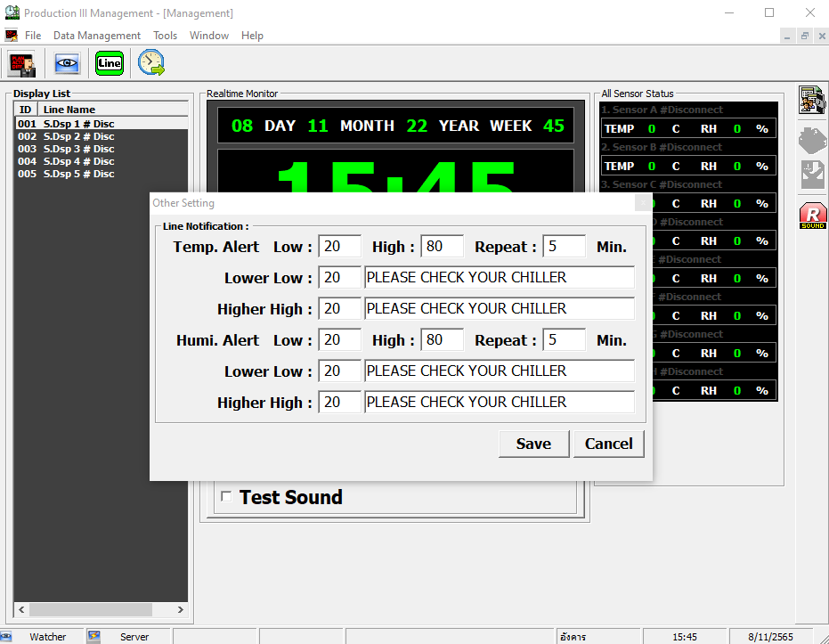Screen dimensions: 829x644
Task: Click the blue eye watcher toolbar icon
Action: click(67, 63)
